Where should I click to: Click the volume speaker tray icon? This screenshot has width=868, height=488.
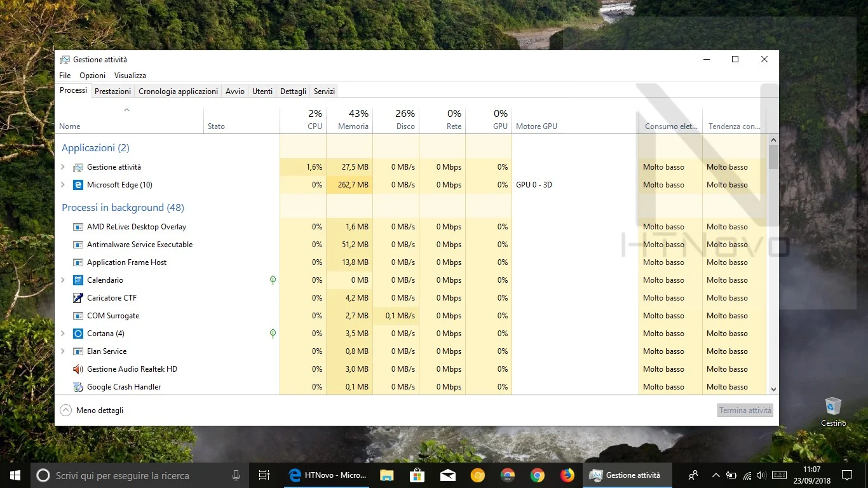[761, 475]
